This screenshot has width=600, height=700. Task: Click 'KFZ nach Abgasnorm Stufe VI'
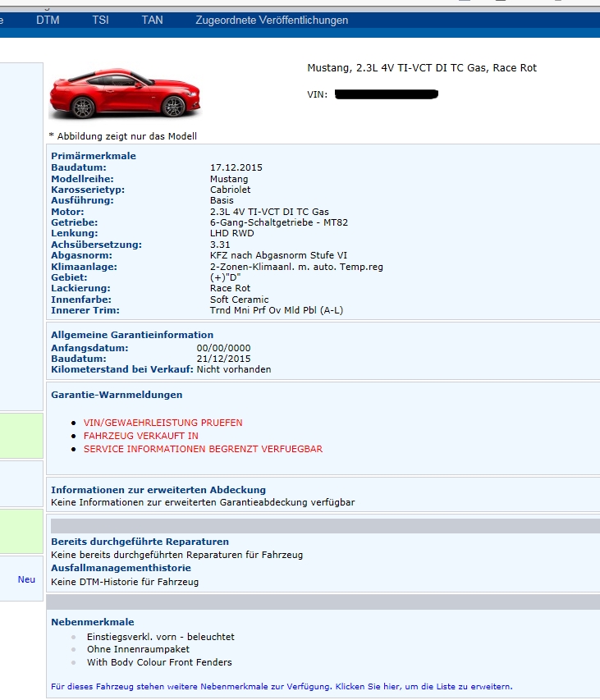pyautogui.click(x=278, y=255)
